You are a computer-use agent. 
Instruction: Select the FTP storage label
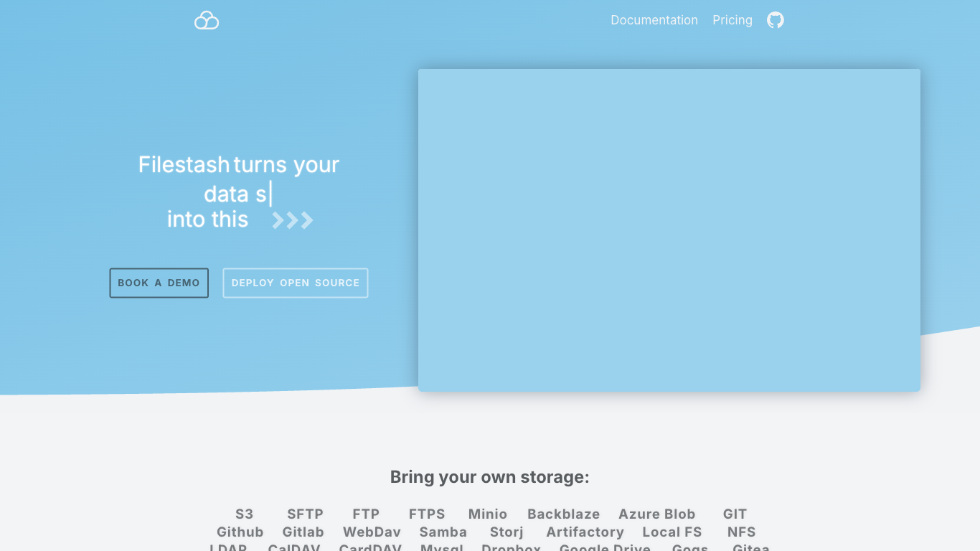(x=366, y=514)
